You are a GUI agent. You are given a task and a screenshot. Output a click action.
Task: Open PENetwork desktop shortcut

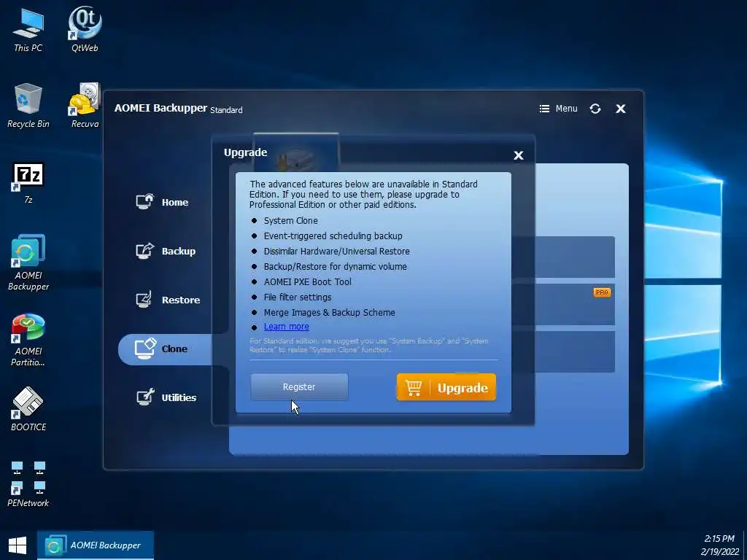(x=28, y=483)
